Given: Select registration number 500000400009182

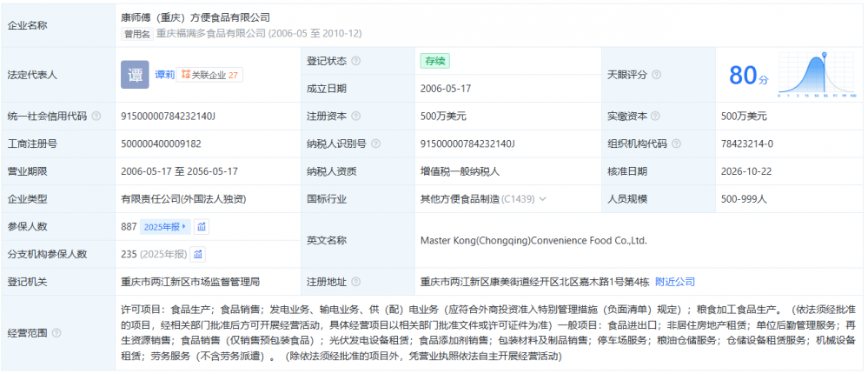Looking at the screenshot, I should (161, 144).
